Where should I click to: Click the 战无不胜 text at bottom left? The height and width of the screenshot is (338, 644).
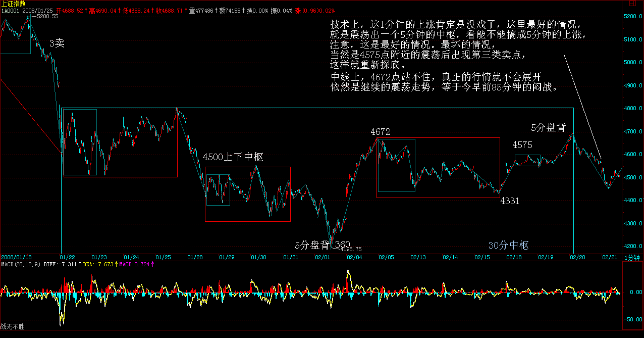12,327
